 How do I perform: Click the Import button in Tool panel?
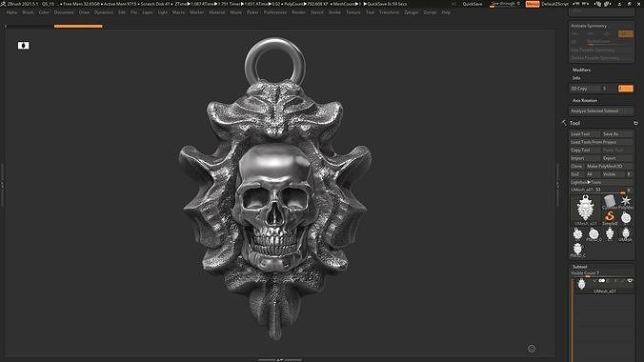pos(585,158)
